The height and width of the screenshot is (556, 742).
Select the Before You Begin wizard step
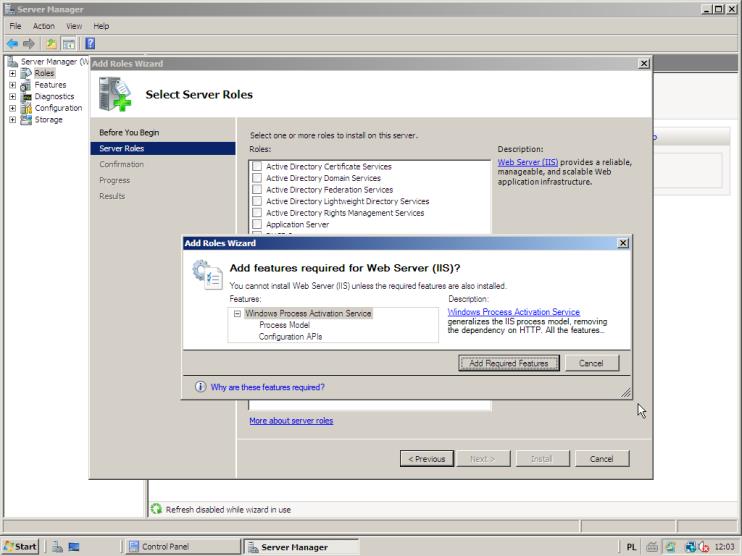pos(129,132)
